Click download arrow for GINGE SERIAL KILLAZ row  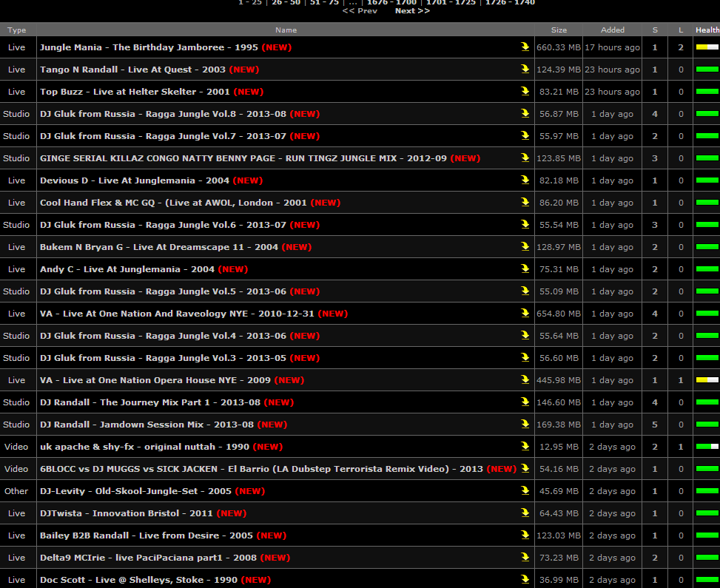pos(525,158)
